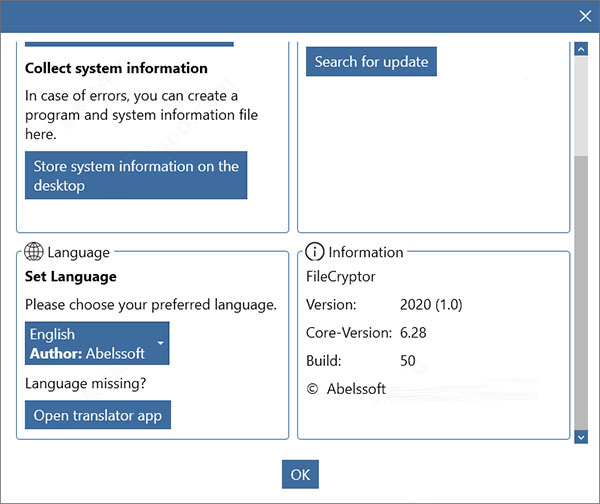Click the scrollbar track above the thumb
600x504 pixels.
(581, 100)
